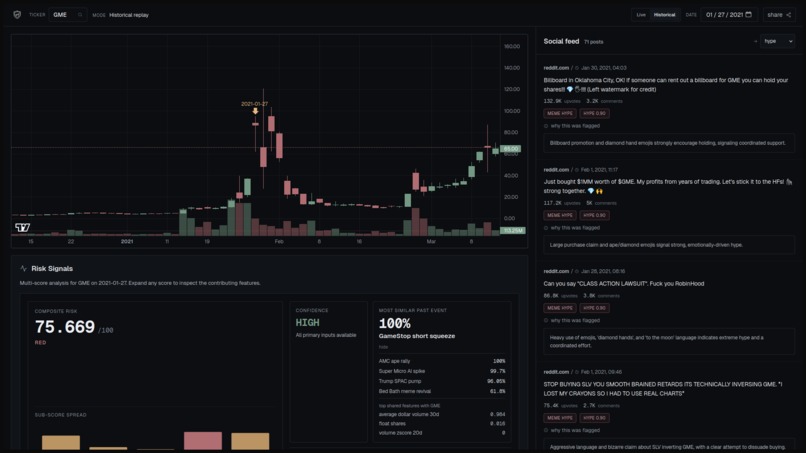806x453 pixels.
Task: Click the '3.2K comments' count on the billboard post
Action: point(604,101)
